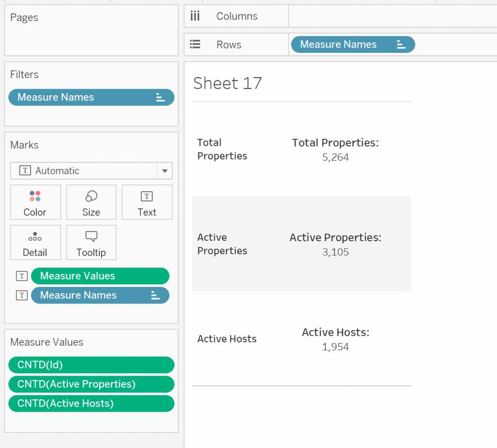This screenshot has width=497, height=448.
Task: Click the Rows shelf label
Action: click(229, 45)
